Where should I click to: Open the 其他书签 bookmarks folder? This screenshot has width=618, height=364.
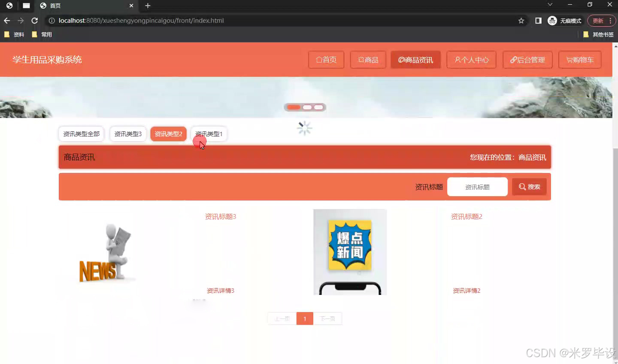[x=599, y=34]
